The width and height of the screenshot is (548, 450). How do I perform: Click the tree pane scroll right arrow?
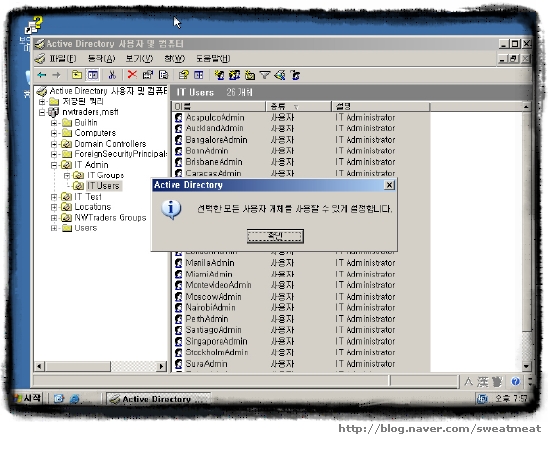161,366
